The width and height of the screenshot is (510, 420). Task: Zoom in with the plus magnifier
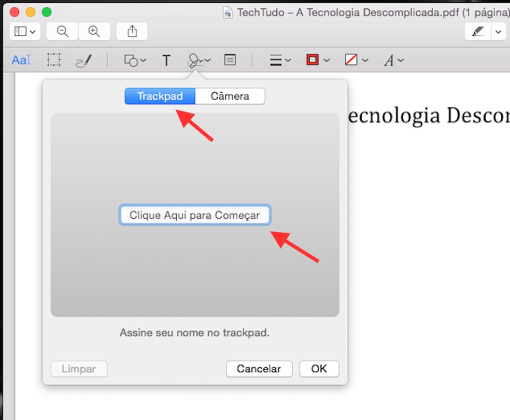point(94,32)
